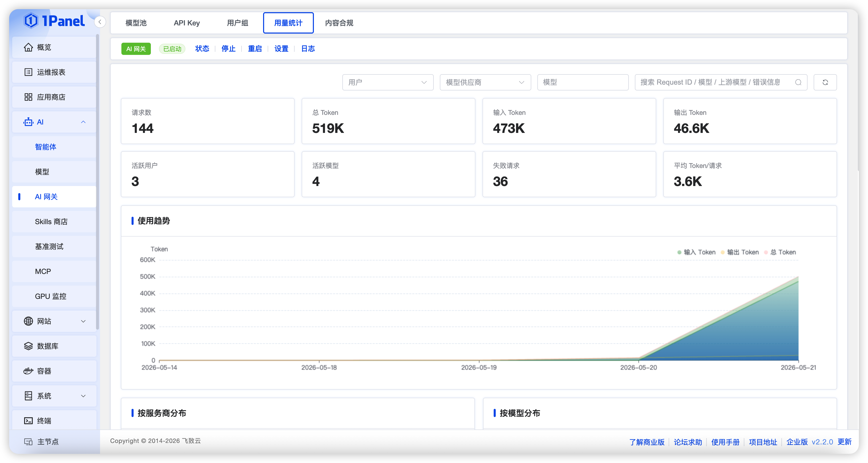
Task: Open AI 网关 in the sidebar
Action: click(x=54, y=197)
